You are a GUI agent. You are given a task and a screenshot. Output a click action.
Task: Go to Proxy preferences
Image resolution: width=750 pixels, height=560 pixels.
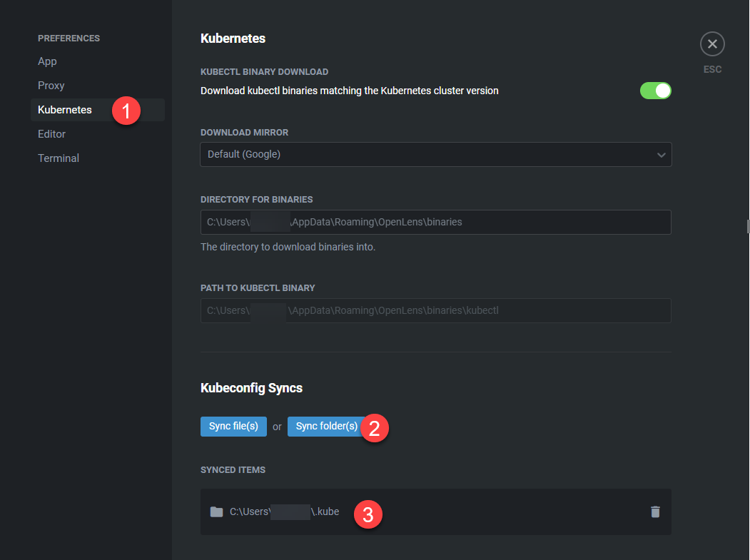51,86
